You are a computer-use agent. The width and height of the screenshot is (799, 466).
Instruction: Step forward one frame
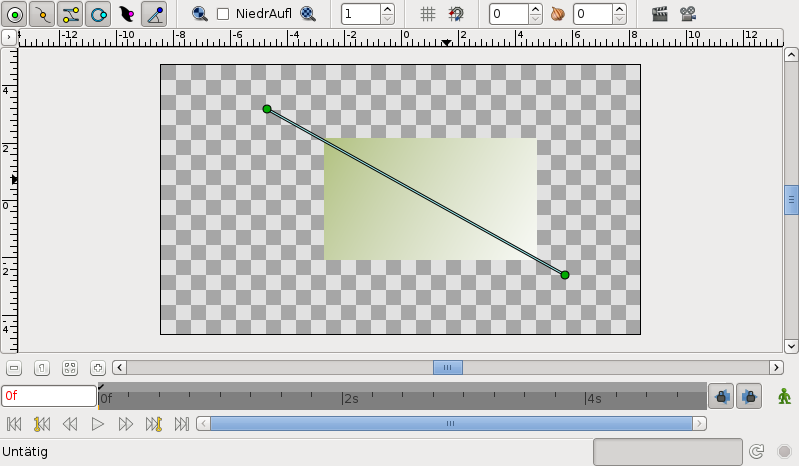pyautogui.click(x=125, y=424)
